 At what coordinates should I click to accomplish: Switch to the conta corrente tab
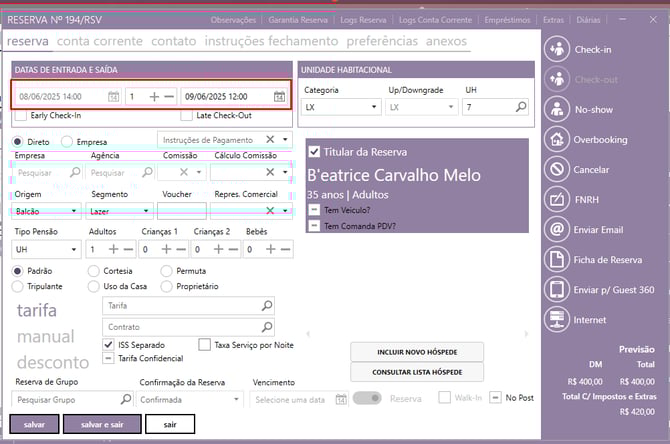(x=101, y=41)
